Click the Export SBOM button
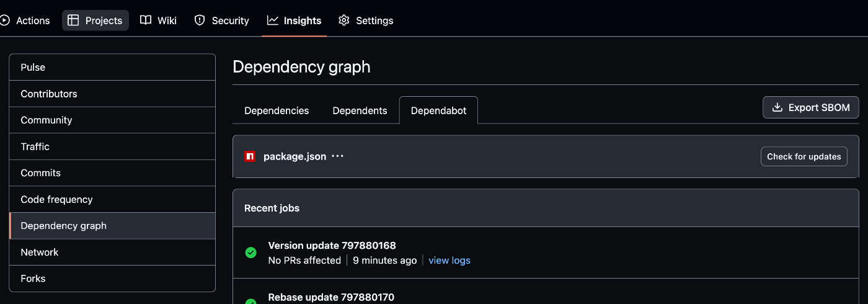Screen dimensions: 868x304 tap(810, 107)
